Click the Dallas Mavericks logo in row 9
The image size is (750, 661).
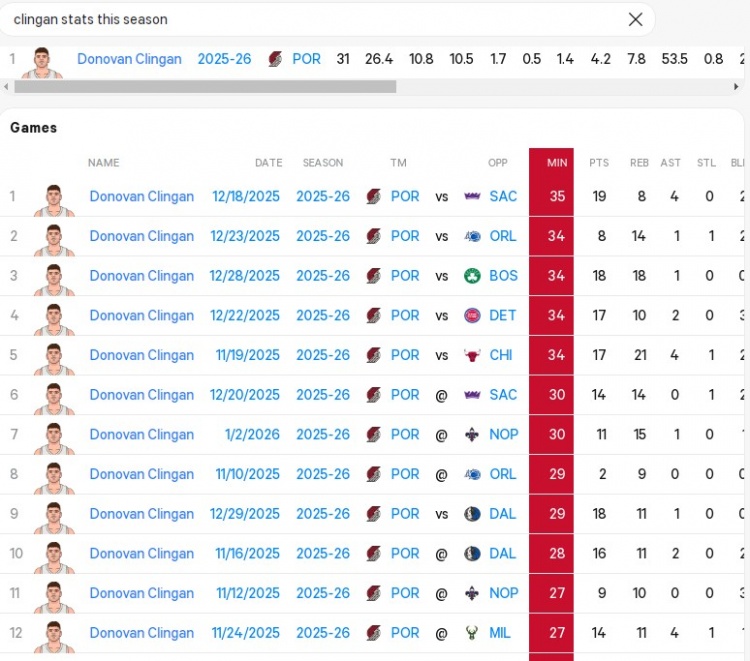point(473,514)
